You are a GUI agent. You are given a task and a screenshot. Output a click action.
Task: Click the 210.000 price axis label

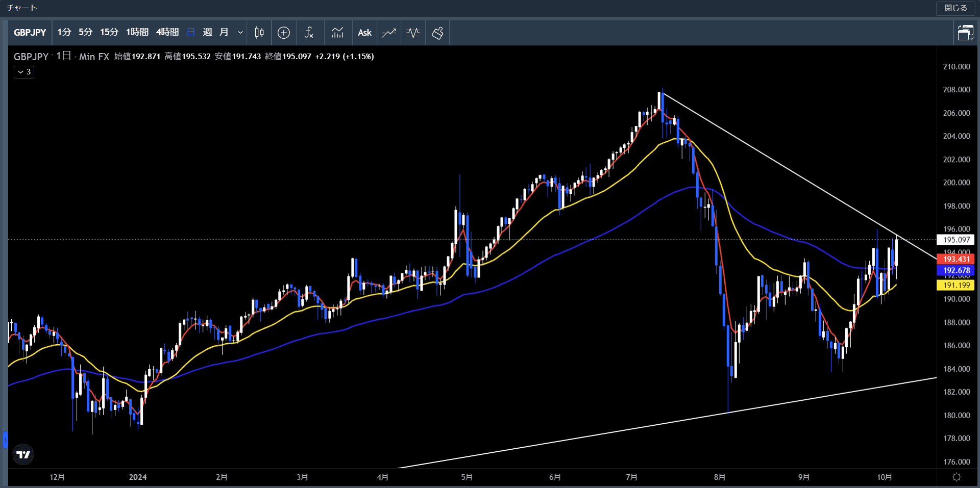pos(956,67)
